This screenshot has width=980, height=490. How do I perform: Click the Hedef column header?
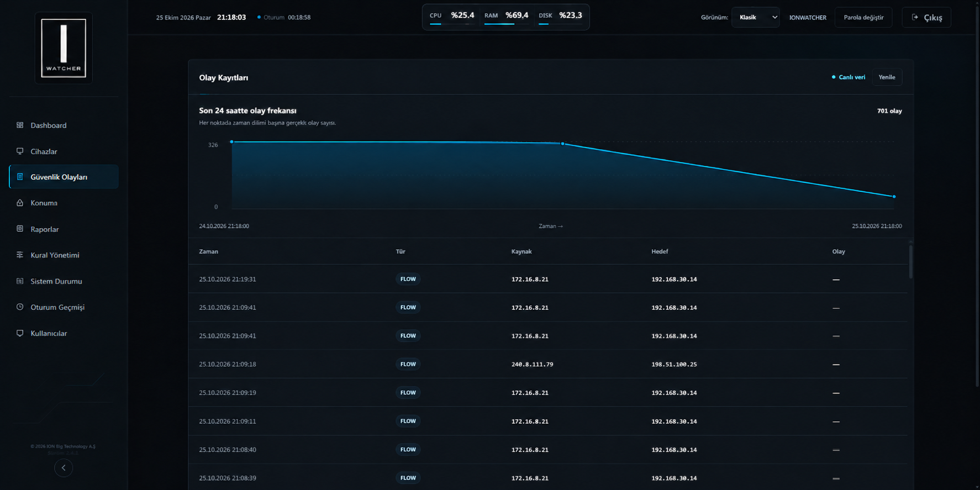pyautogui.click(x=660, y=251)
